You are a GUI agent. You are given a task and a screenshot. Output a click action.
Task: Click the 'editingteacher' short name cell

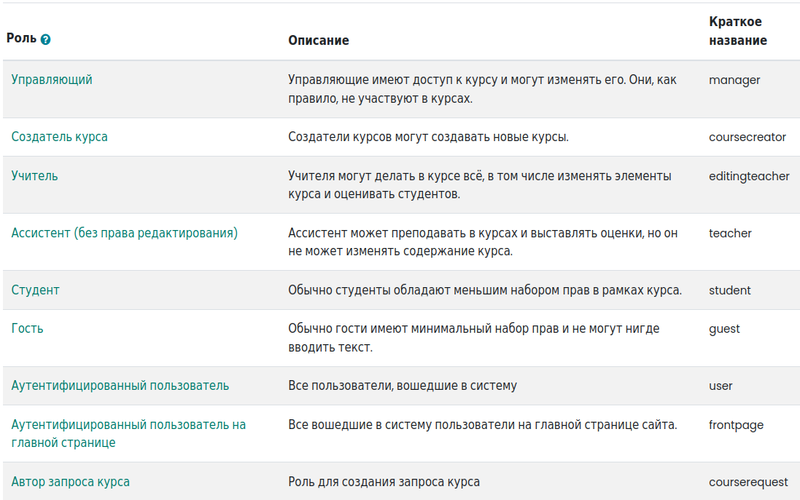tap(749, 176)
